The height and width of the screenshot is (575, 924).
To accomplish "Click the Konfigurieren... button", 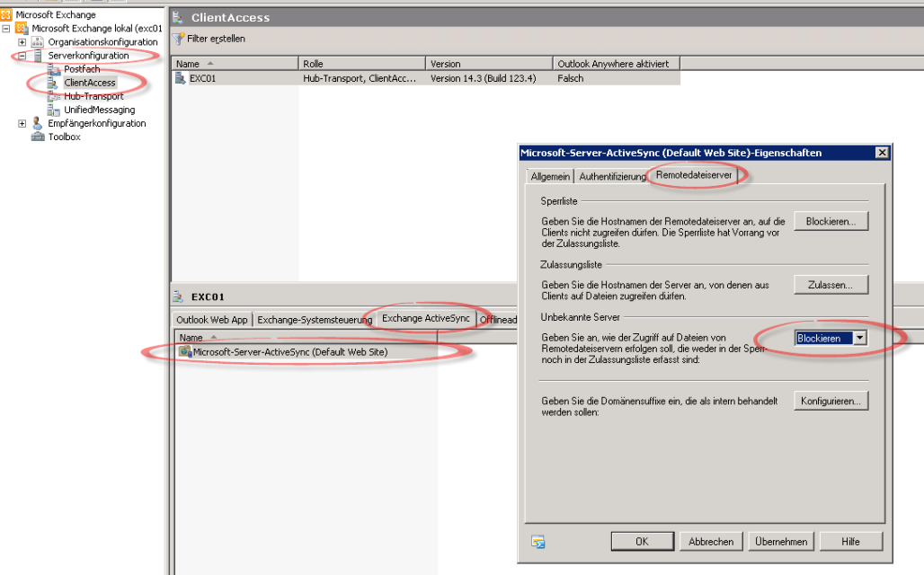I will 831,402.
